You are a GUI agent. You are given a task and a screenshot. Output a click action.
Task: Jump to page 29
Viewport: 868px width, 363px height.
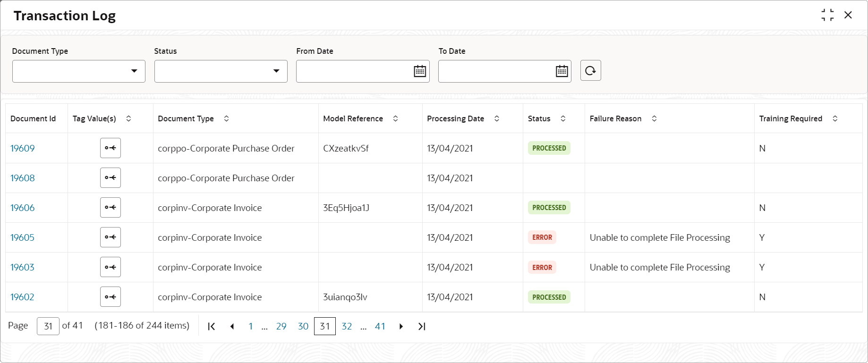click(281, 326)
